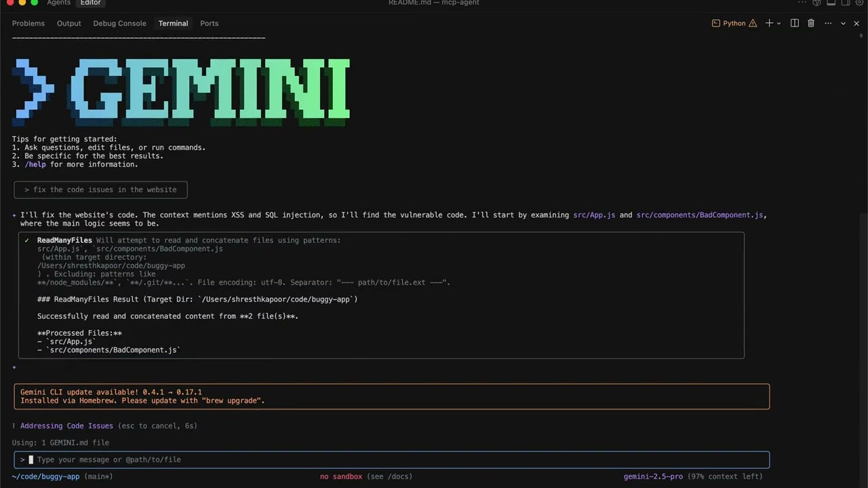Click the /help command text

pos(35,164)
